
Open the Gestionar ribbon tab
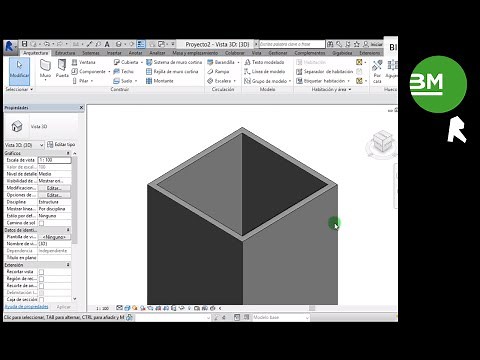(278, 53)
